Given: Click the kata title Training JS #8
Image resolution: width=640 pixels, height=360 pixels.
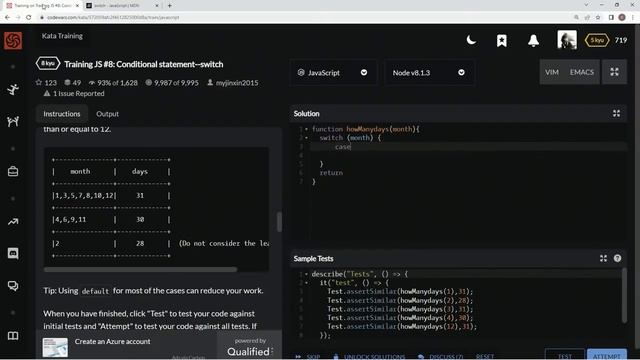Looking at the screenshot, I should pyautogui.click(x=144, y=64).
